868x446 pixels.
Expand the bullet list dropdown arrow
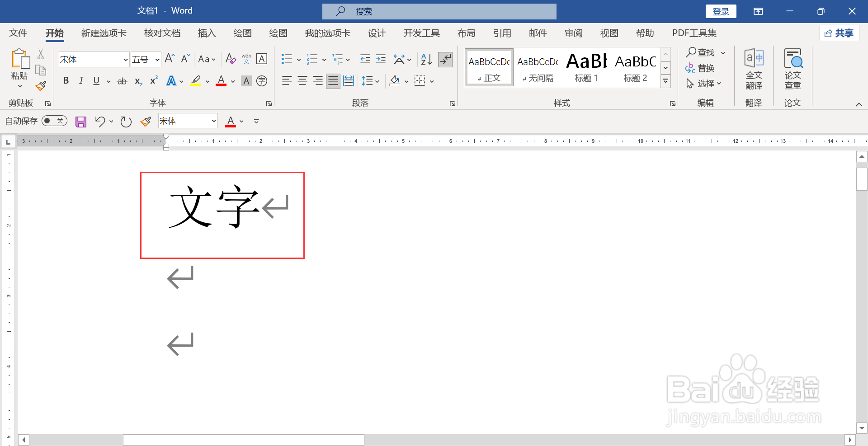pyautogui.click(x=299, y=59)
